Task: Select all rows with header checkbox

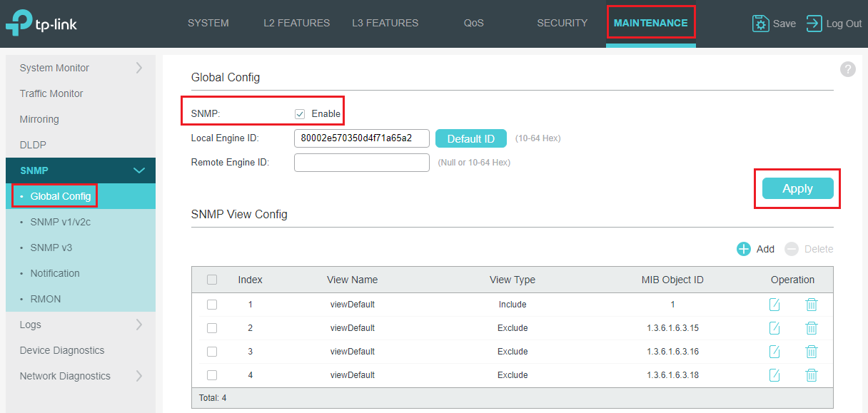Action: pos(212,280)
